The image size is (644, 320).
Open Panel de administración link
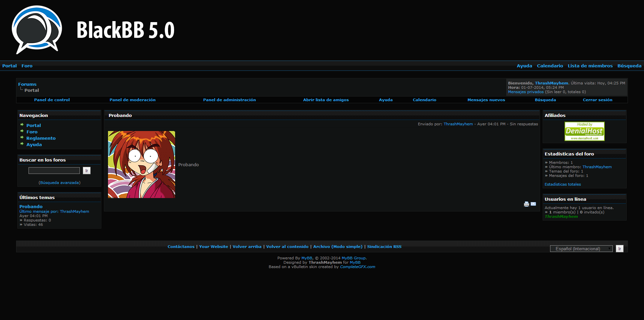point(229,100)
